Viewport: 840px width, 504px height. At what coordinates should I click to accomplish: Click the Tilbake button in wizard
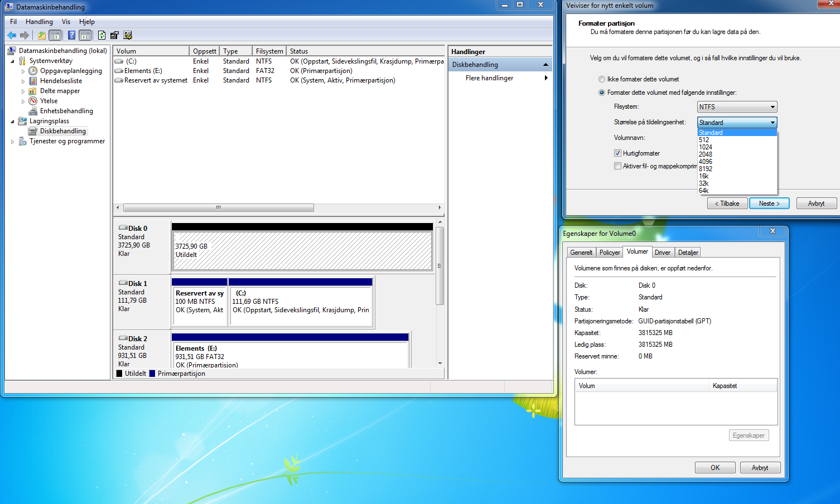click(727, 203)
